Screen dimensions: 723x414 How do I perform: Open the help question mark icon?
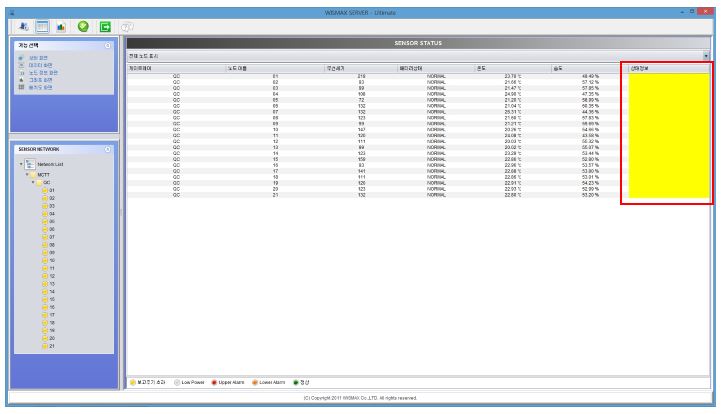pos(127,27)
